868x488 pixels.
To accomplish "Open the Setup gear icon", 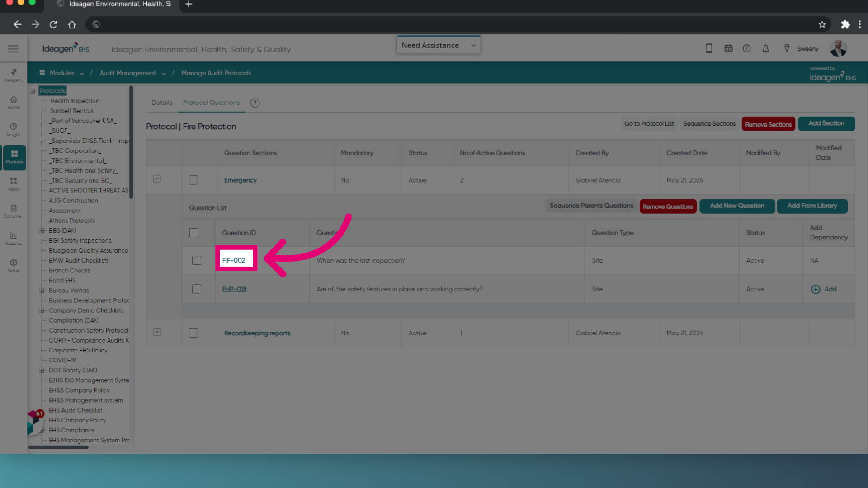I will point(14,266).
